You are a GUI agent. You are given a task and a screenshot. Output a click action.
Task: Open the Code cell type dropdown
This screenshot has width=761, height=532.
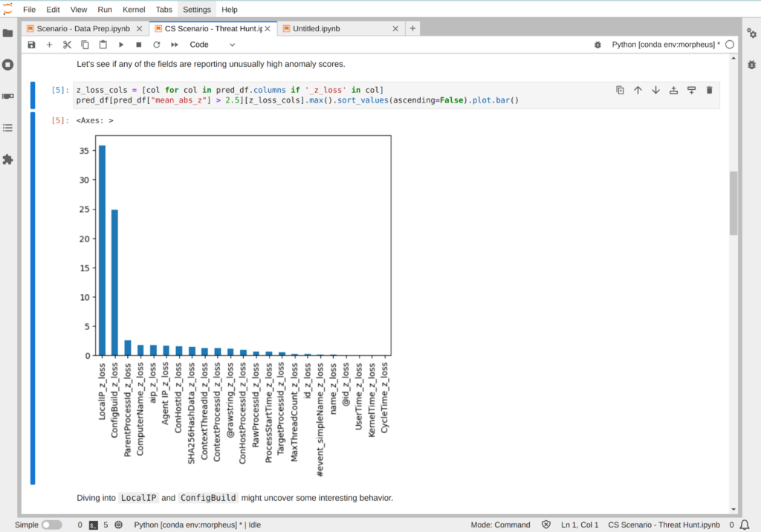213,45
